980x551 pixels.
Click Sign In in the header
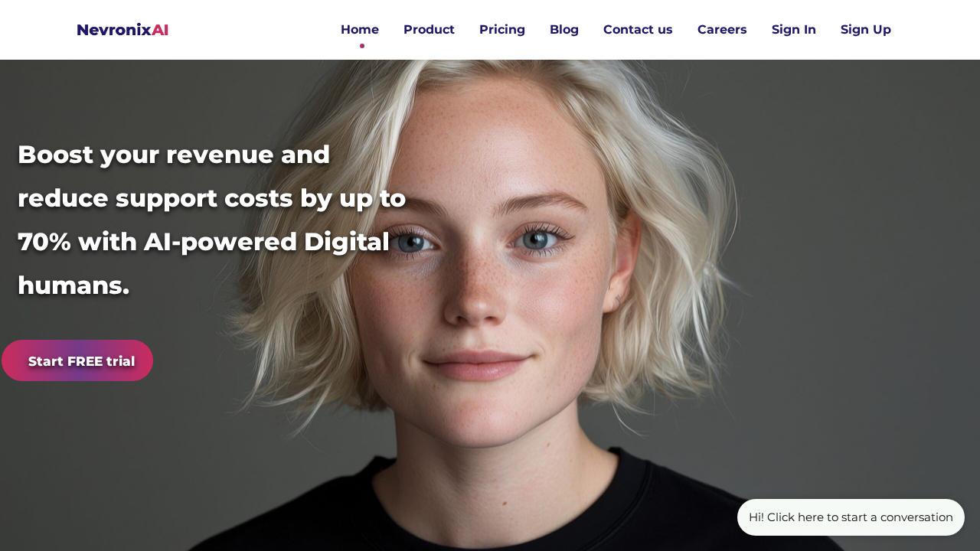click(794, 30)
